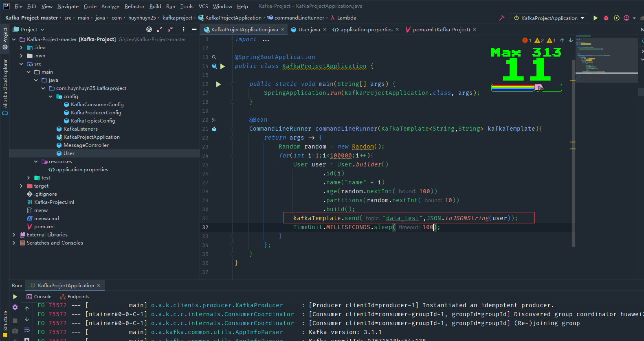Build the project using the hammer icon
Image resolution: width=644 pixels, height=341 pixels.
[501, 18]
